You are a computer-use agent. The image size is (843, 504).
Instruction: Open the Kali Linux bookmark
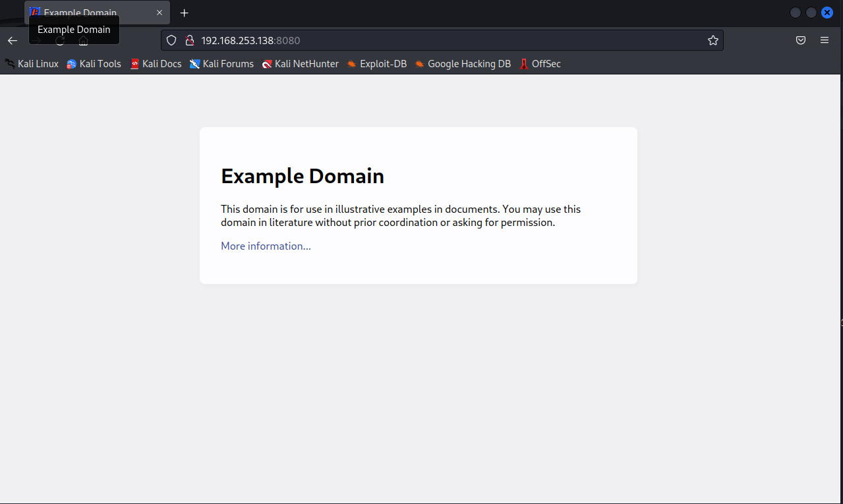pos(32,64)
